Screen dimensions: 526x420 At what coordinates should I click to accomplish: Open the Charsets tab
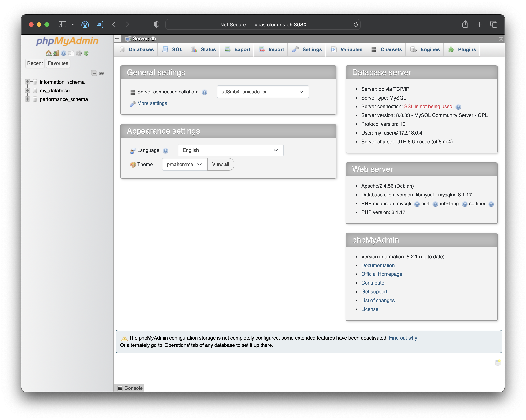coord(386,49)
